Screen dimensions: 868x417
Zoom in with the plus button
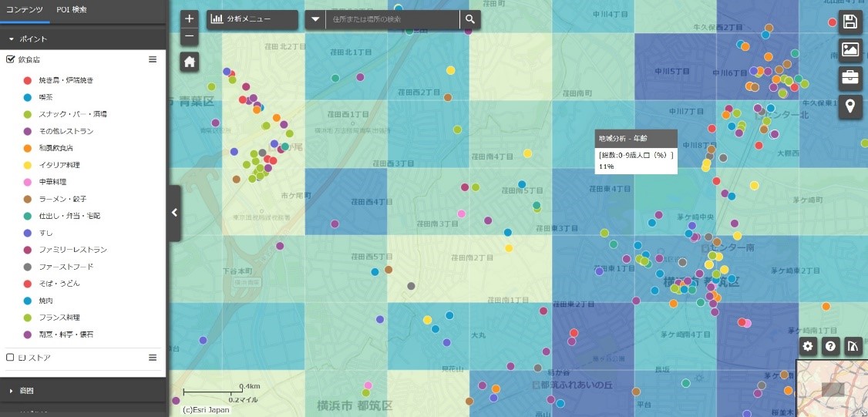tap(190, 19)
